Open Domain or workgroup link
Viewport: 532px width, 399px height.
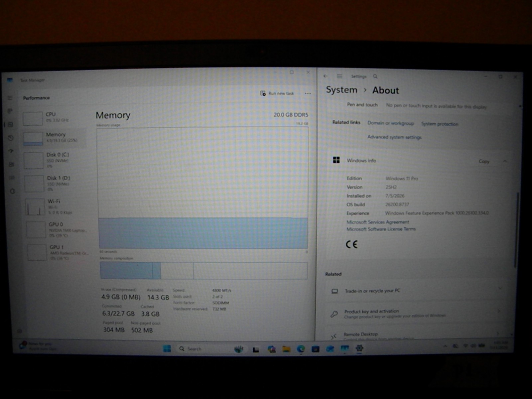[x=391, y=123]
